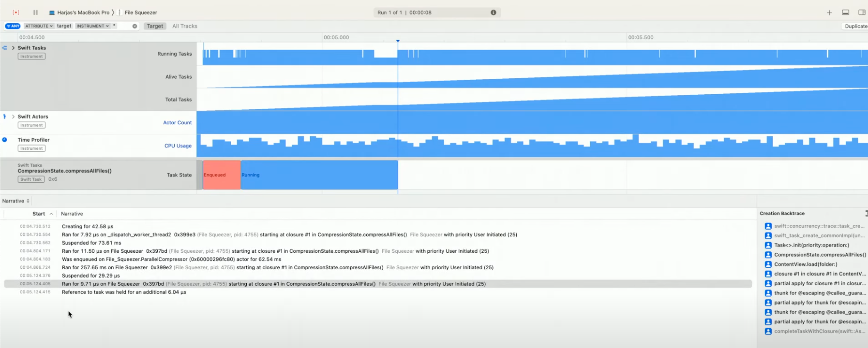Select the 'Creating for 42.58 µs' narrative row
The image size is (868, 348).
point(378,226)
